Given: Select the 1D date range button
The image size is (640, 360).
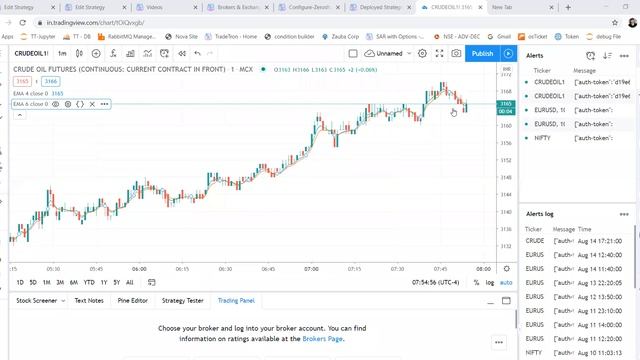Looking at the screenshot, I should 20,282.
